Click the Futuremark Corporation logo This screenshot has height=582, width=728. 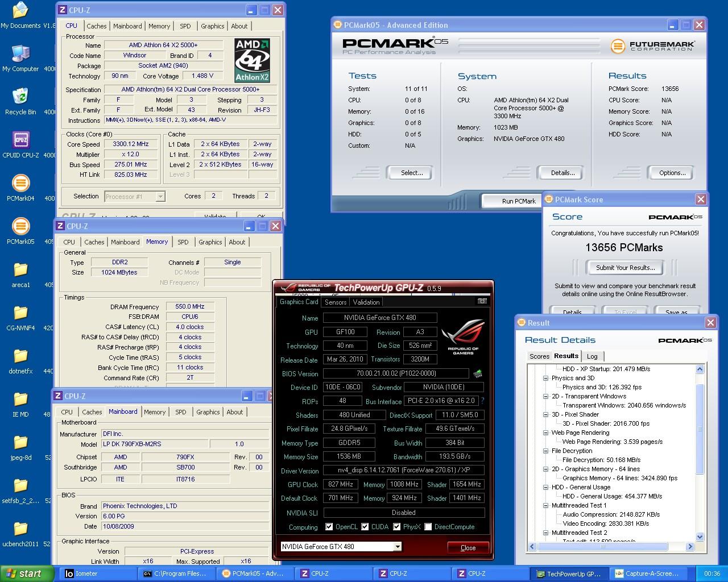coord(653,46)
